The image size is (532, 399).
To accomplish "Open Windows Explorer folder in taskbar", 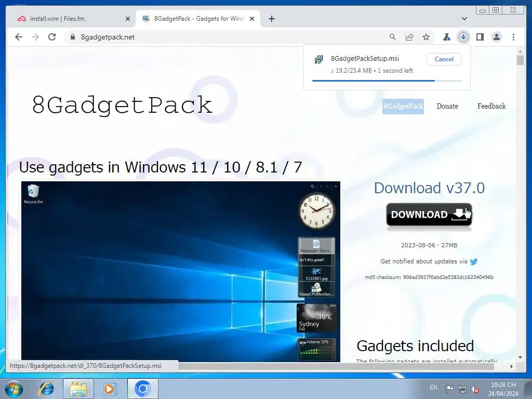I will [x=78, y=389].
